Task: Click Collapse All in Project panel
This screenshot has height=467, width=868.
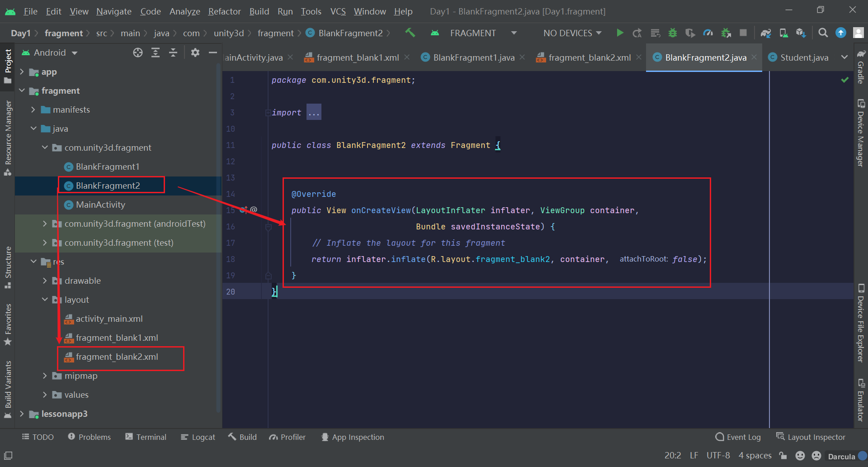Action: point(173,52)
